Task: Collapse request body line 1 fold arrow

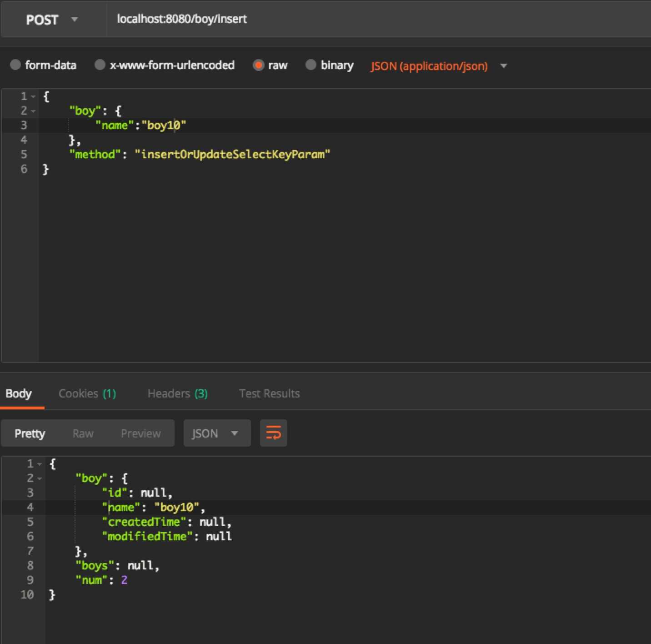Action: click(33, 96)
